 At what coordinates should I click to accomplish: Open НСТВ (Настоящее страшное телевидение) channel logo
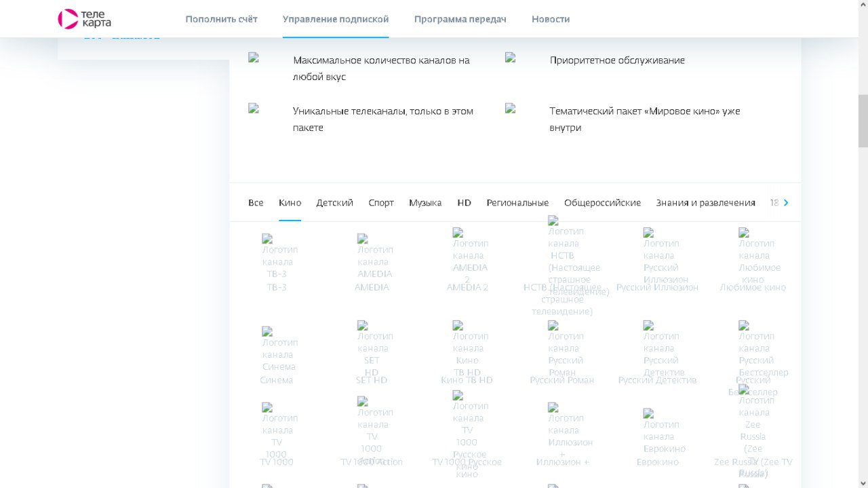(574, 257)
